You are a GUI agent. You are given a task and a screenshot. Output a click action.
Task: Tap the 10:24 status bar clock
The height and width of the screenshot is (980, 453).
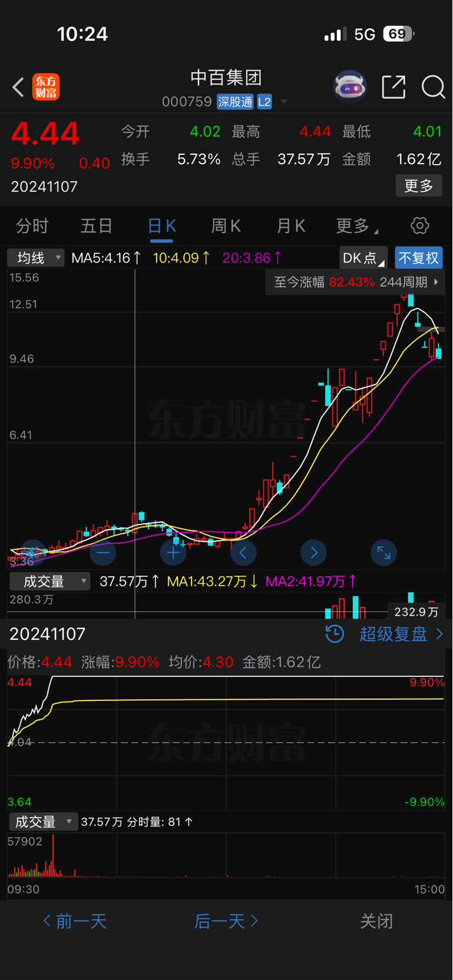(82, 34)
